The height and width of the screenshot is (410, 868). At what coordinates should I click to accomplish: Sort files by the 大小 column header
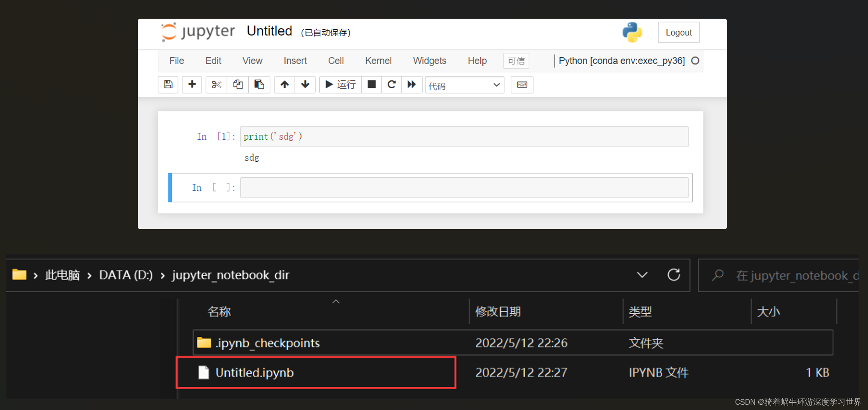point(768,312)
